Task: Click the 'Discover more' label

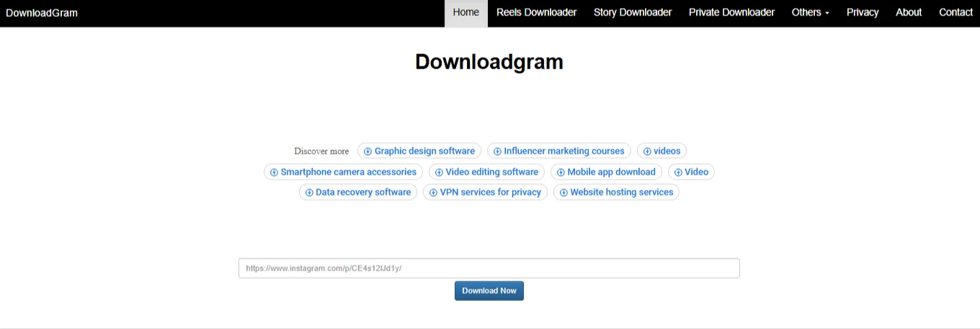Action: [321, 152]
